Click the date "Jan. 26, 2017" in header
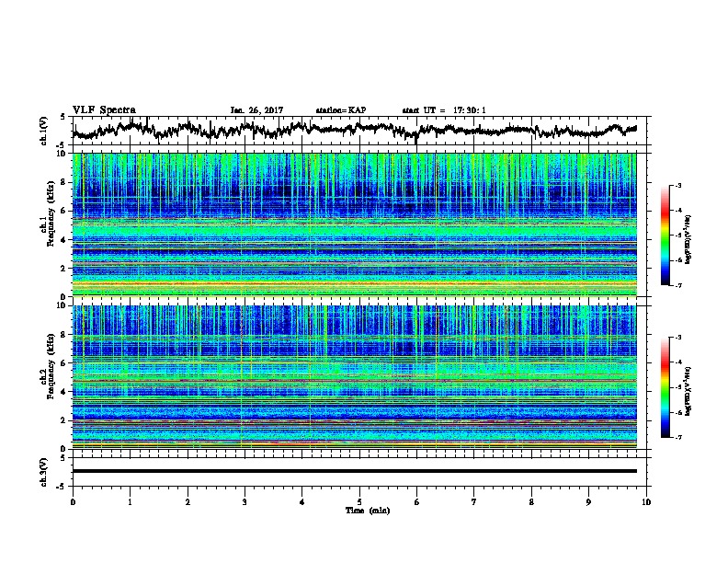Image resolution: width=728 pixels, height=563 pixels. click(x=256, y=110)
